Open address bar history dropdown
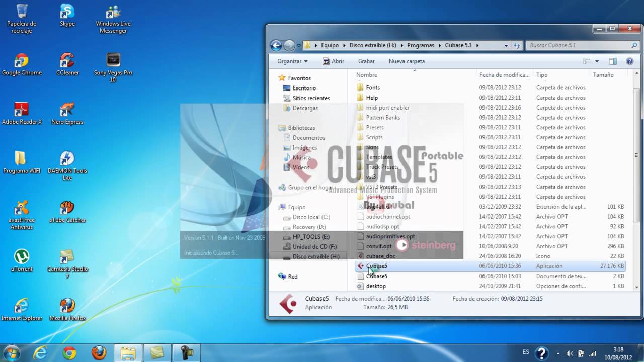644x362 pixels. pos(506,45)
